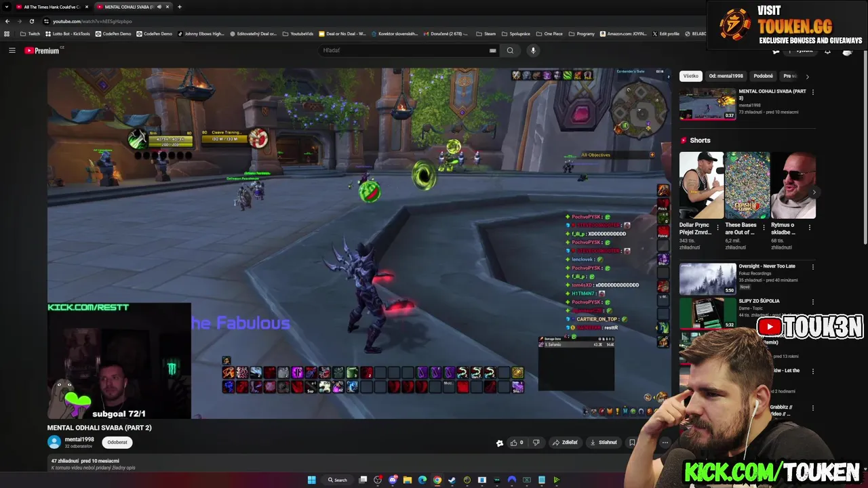This screenshot has width=868, height=488.
Task: Reload the page with refresh icon
Action: [x=31, y=21]
